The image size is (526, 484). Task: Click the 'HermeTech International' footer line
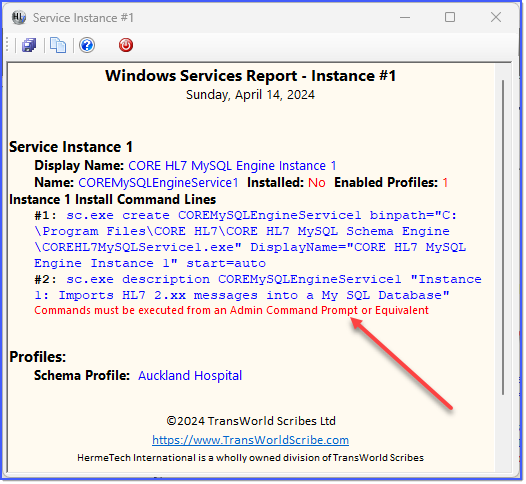click(x=250, y=458)
